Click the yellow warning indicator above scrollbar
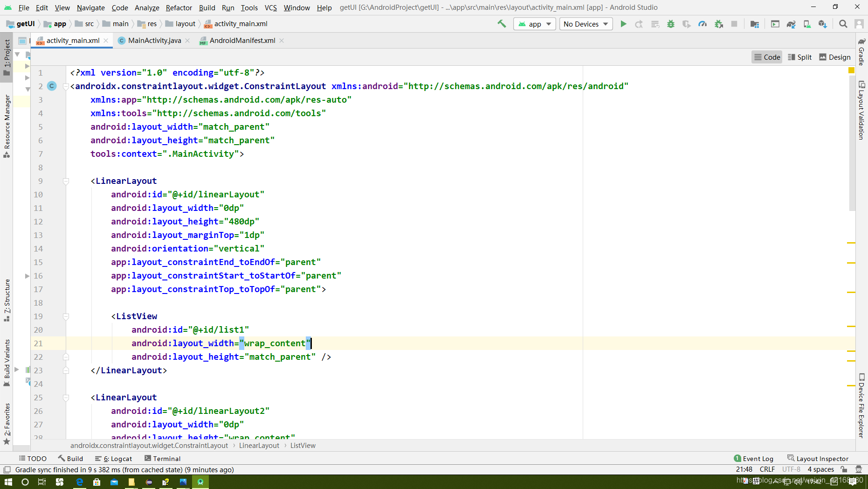Image resolution: width=868 pixels, height=489 pixels. coord(851,70)
